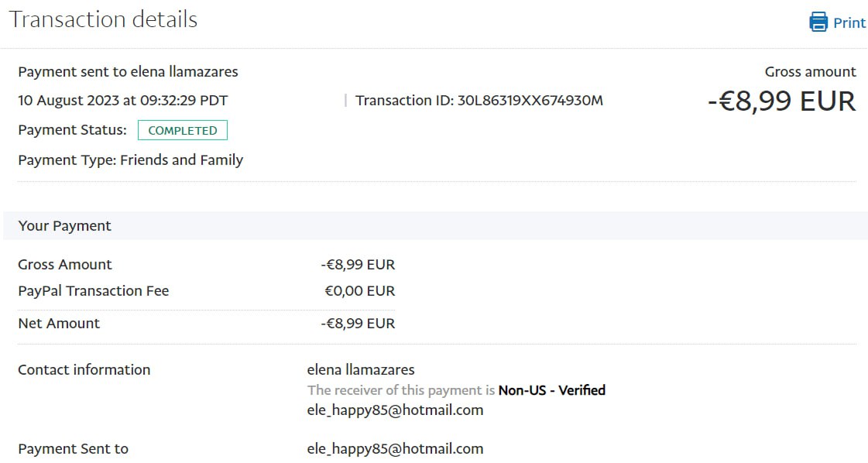Click the printer icon
868x463 pixels.
(x=818, y=22)
